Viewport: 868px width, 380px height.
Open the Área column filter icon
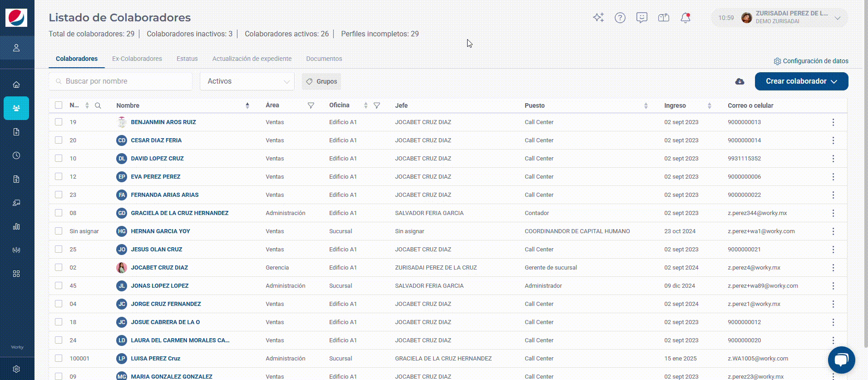click(x=311, y=105)
